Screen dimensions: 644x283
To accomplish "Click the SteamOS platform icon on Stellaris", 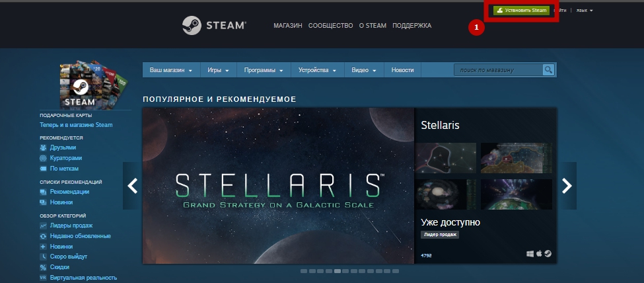I will click(x=548, y=254).
